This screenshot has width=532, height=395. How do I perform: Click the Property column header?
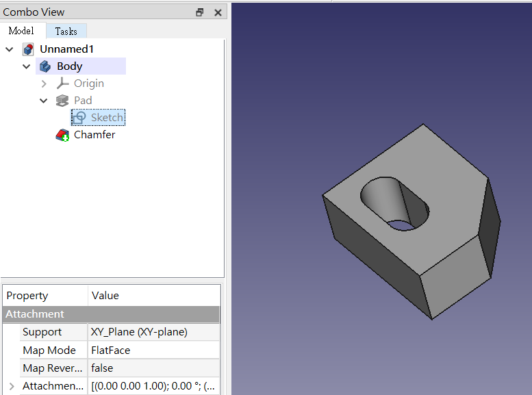45,296
